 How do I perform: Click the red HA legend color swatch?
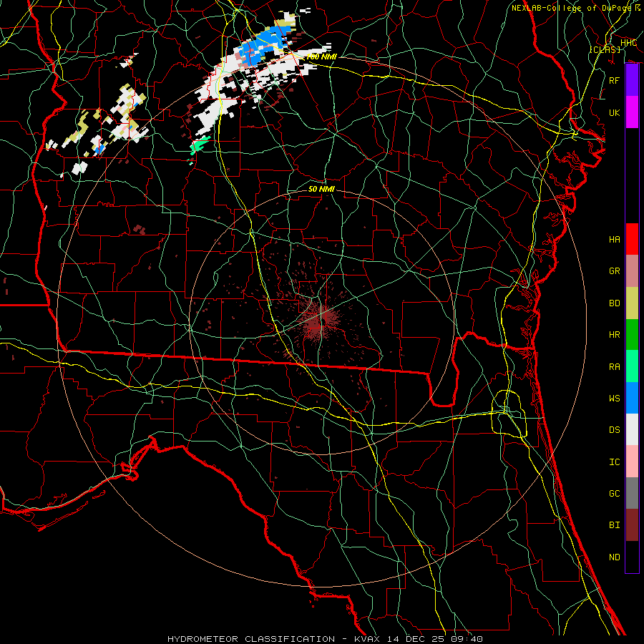(x=632, y=239)
